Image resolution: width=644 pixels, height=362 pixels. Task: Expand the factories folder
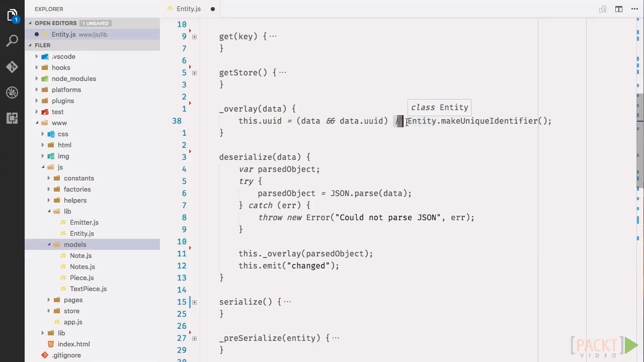pos(77,189)
